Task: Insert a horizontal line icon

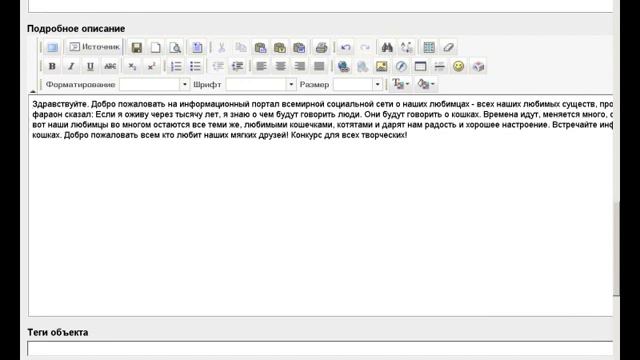Action: [x=439, y=66]
